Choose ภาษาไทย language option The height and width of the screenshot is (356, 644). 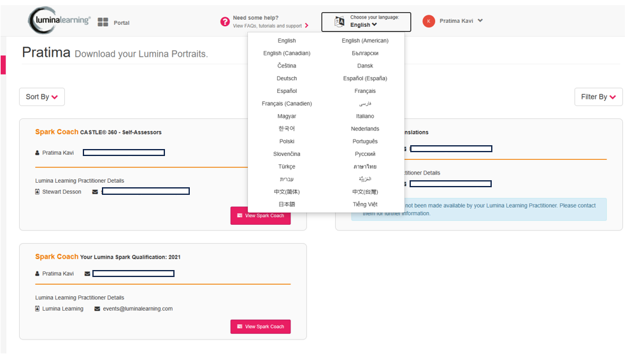(x=365, y=167)
